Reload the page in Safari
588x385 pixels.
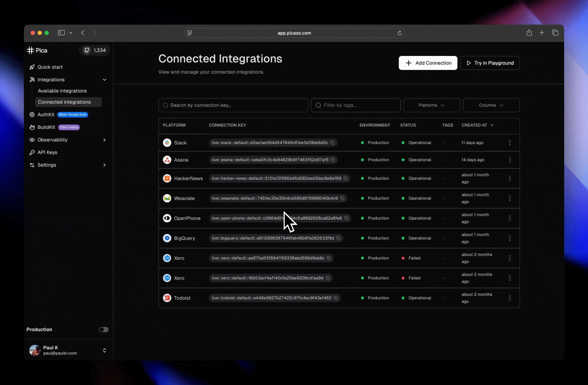coord(400,33)
